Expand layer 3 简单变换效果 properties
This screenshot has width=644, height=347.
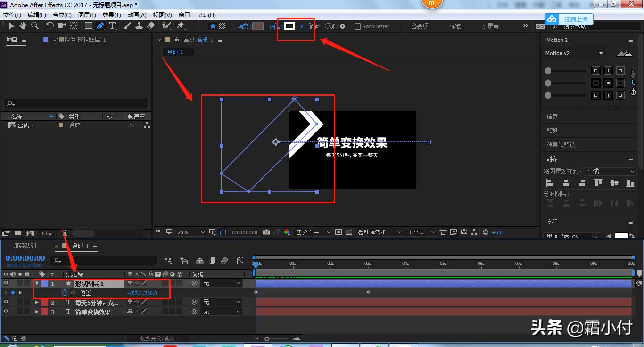click(37, 312)
